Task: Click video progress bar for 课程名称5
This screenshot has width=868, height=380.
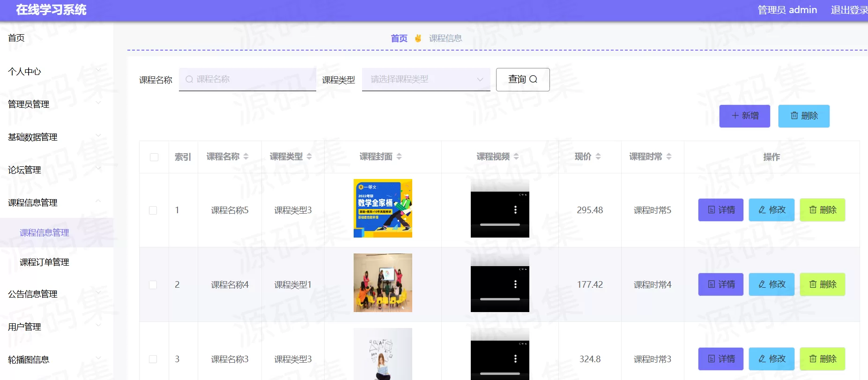Action: click(500, 225)
